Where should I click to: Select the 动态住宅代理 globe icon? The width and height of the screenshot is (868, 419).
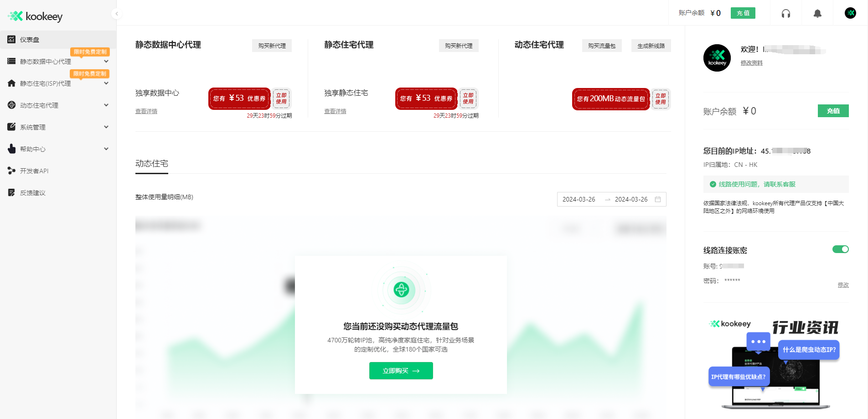11,105
